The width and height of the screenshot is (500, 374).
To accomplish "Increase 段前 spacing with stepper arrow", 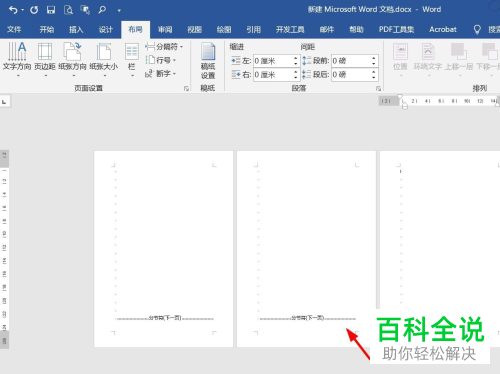I will tap(374, 58).
